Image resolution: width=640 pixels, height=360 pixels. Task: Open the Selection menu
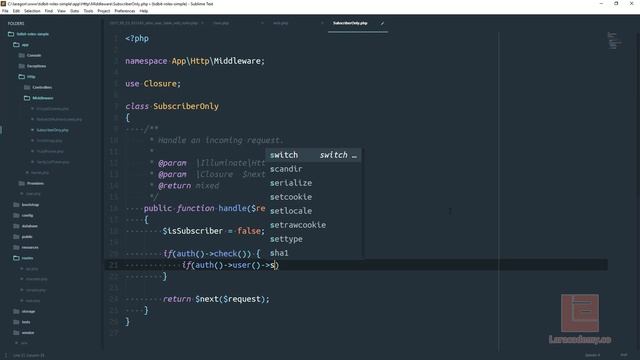(32, 11)
